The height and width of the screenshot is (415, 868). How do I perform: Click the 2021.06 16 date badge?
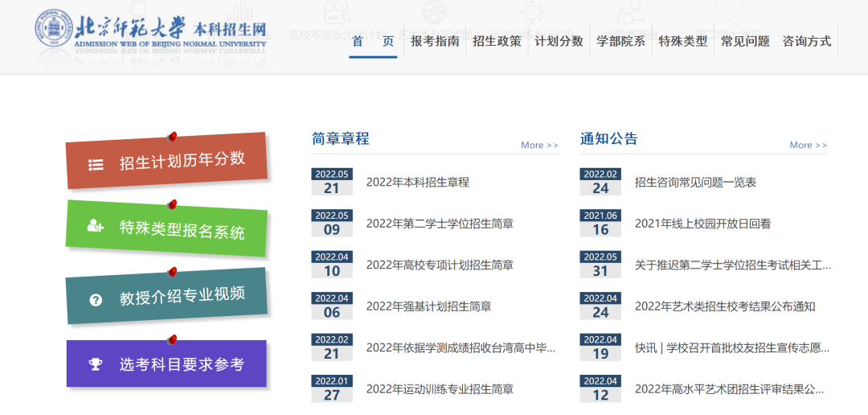click(600, 224)
